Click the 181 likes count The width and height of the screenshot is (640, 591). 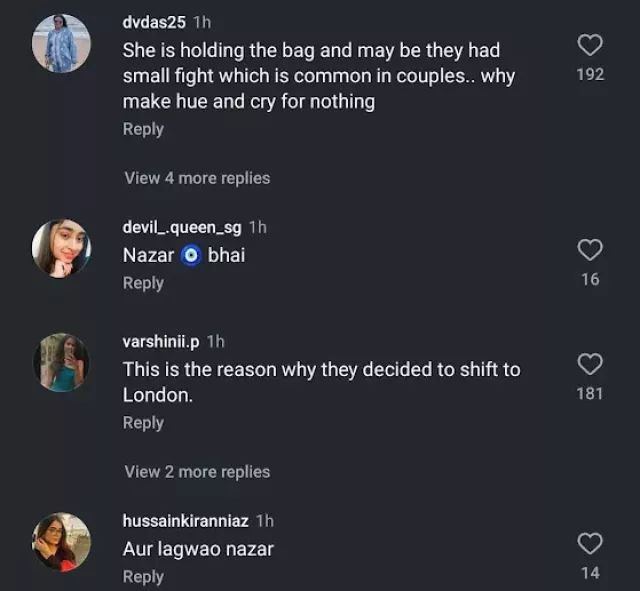[590, 394]
